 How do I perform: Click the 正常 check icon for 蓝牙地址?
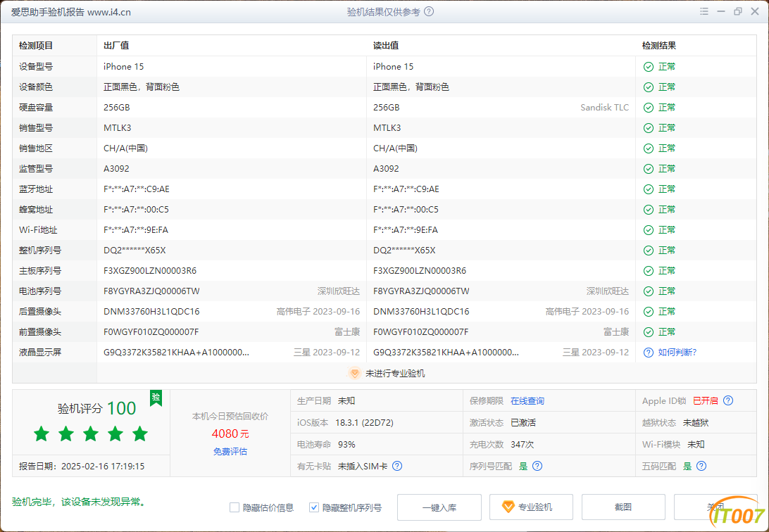pyautogui.click(x=649, y=189)
